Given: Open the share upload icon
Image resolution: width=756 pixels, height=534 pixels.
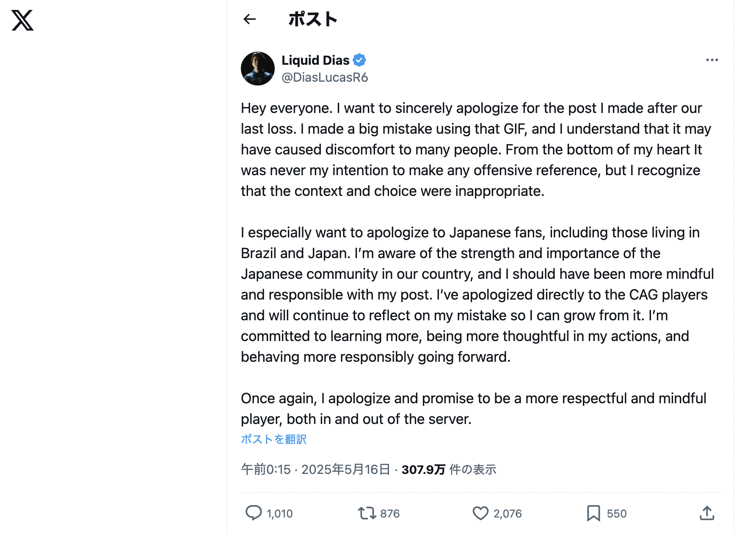Looking at the screenshot, I should (x=707, y=513).
